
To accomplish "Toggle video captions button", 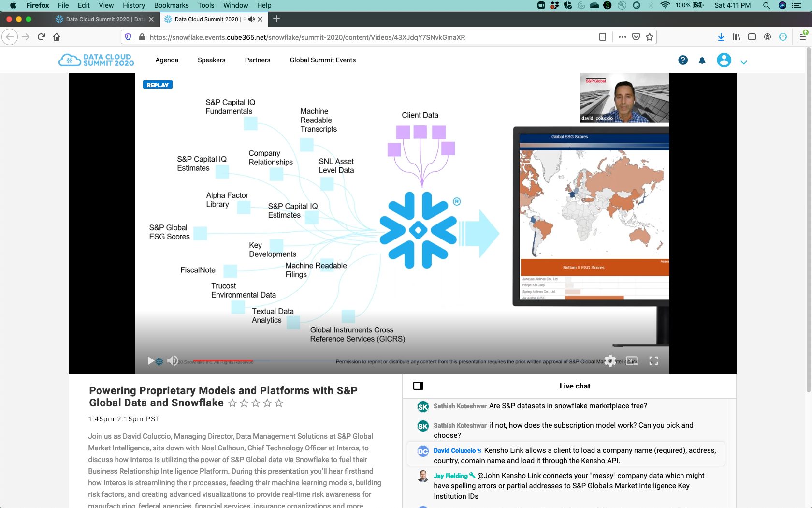I will (x=632, y=360).
